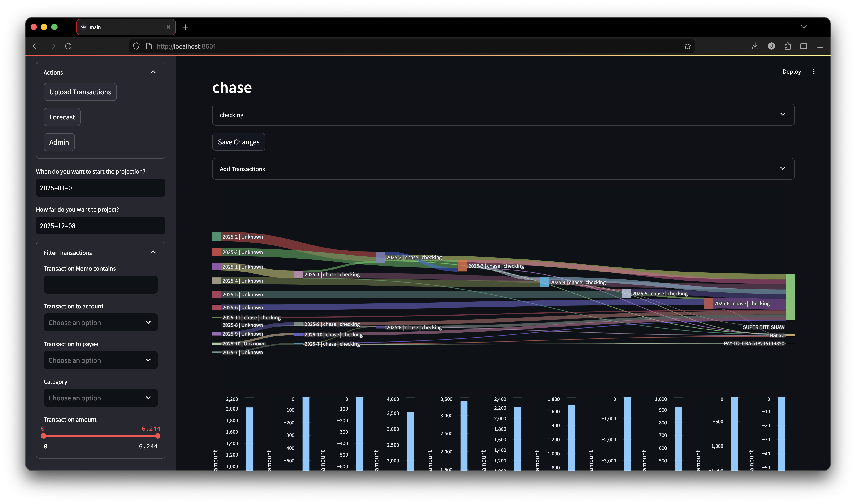856x504 pixels.
Task: Collapse the Actions section
Action: click(x=153, y=72)
